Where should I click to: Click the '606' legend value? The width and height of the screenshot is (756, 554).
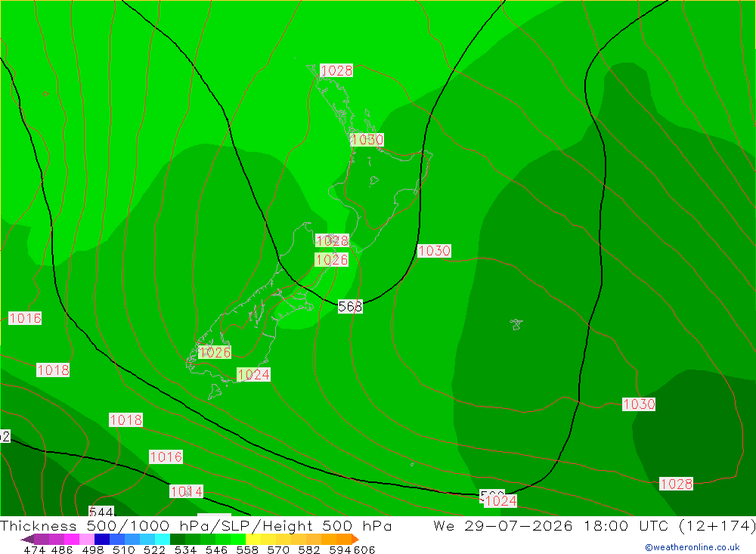[364, 549]
